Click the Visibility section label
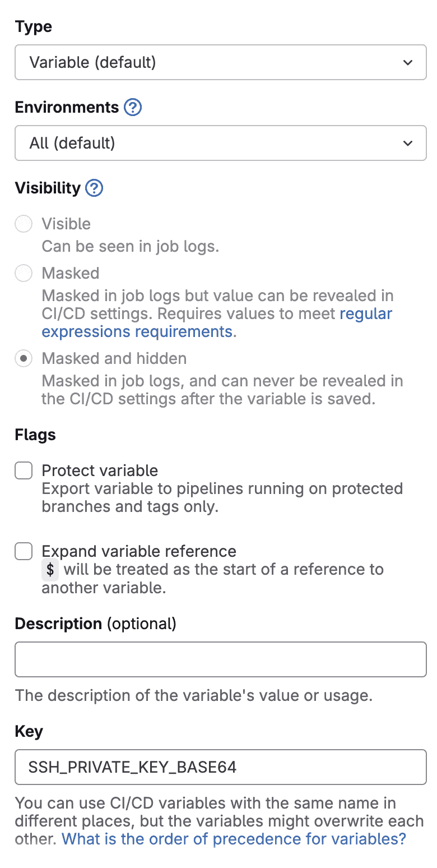 click(x=48, y=188)
